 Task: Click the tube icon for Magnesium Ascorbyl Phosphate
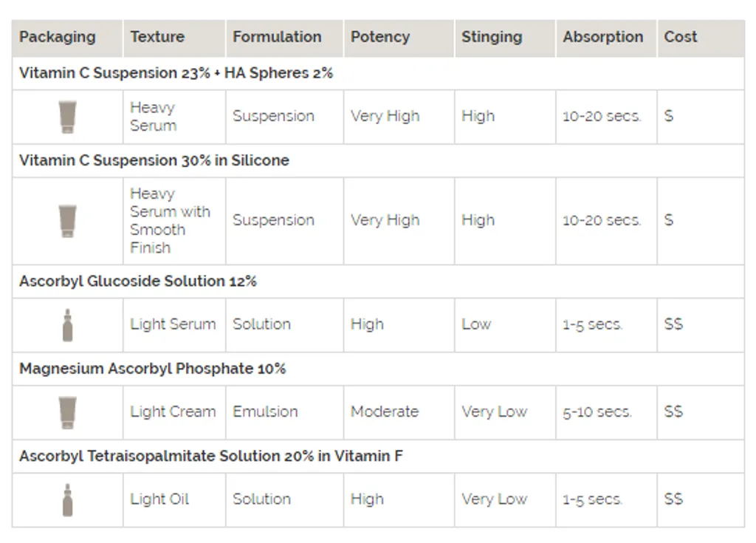[67, 413]
